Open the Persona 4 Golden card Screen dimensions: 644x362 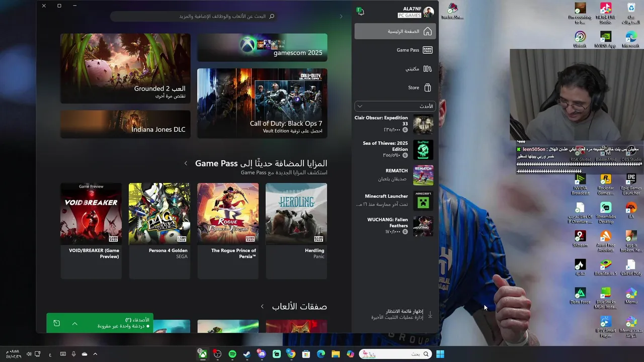159,230
